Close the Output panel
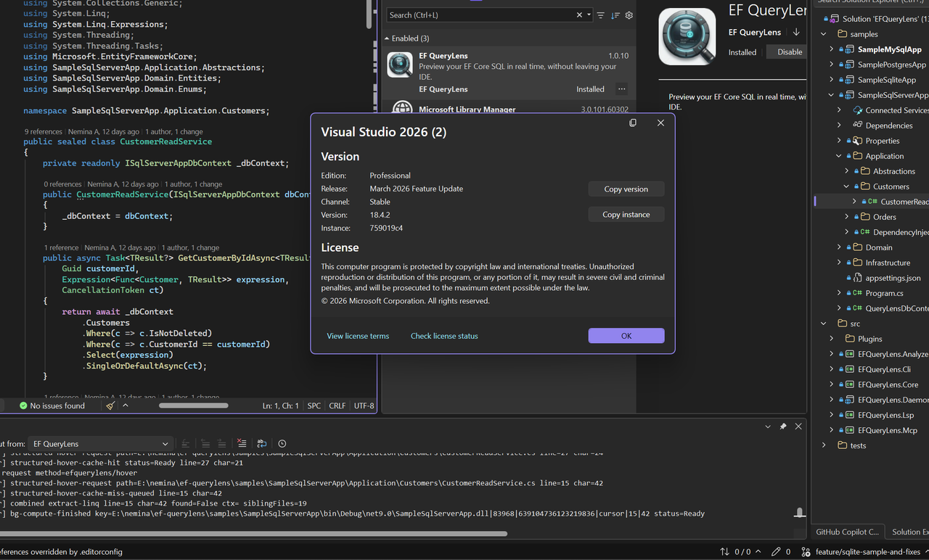929x560 pixels. coord(798,427)
